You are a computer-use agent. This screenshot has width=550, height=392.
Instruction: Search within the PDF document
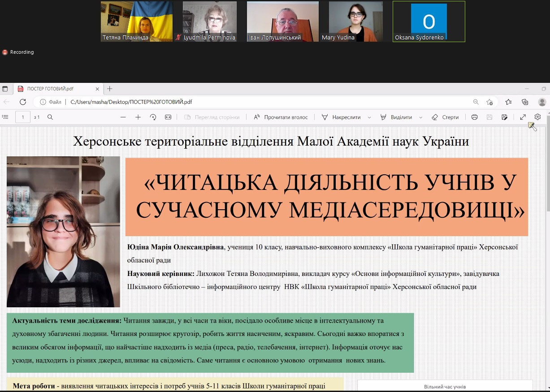coord(50,117)
